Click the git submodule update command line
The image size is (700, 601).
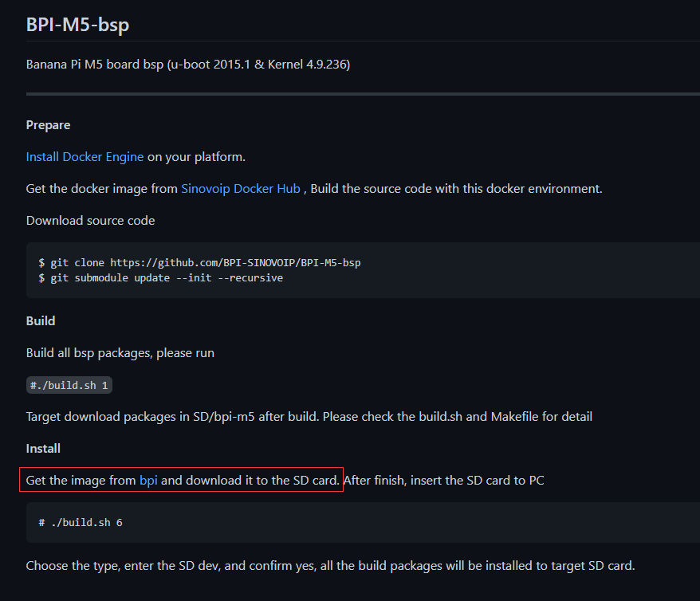tap(161, 278)
